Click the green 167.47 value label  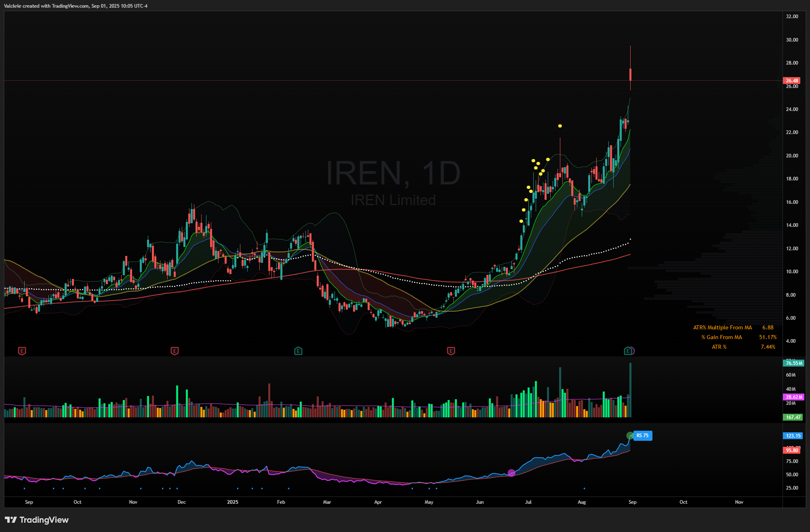pos(793,417)
